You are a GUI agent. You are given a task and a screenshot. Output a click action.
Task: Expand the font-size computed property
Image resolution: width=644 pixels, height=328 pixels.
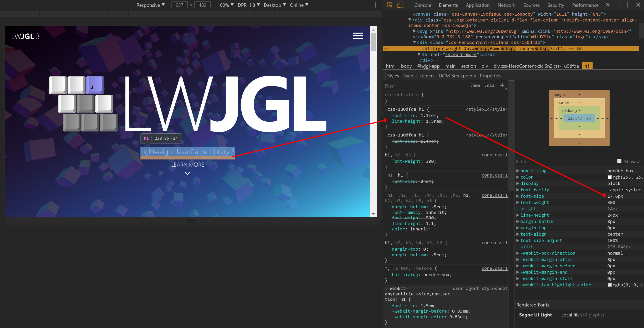point(518,196)
